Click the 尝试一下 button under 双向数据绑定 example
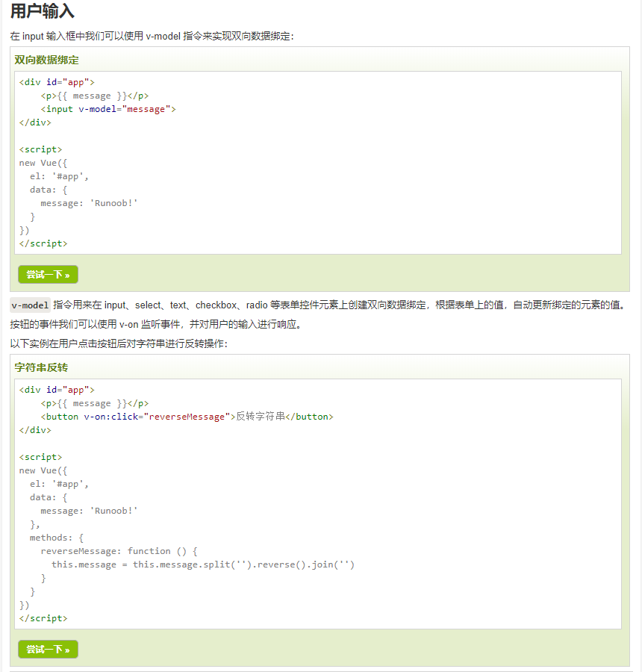 coord(48,274)
